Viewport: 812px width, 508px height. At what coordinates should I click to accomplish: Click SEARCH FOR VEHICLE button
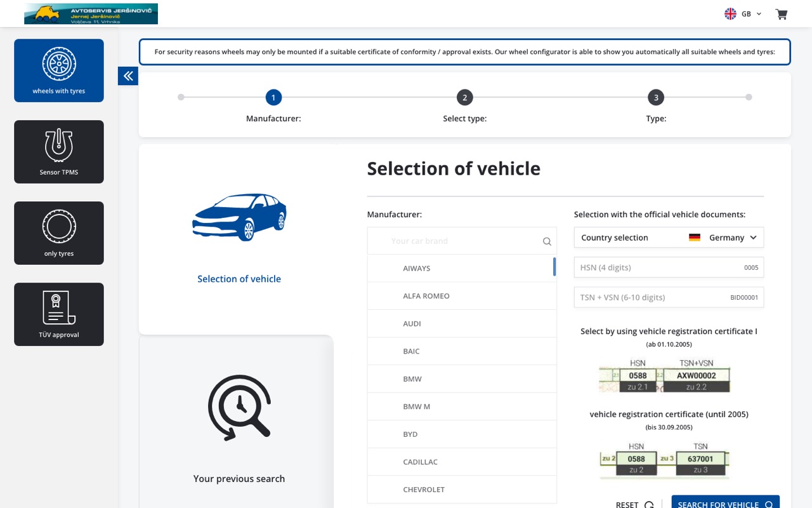point(726,502)
